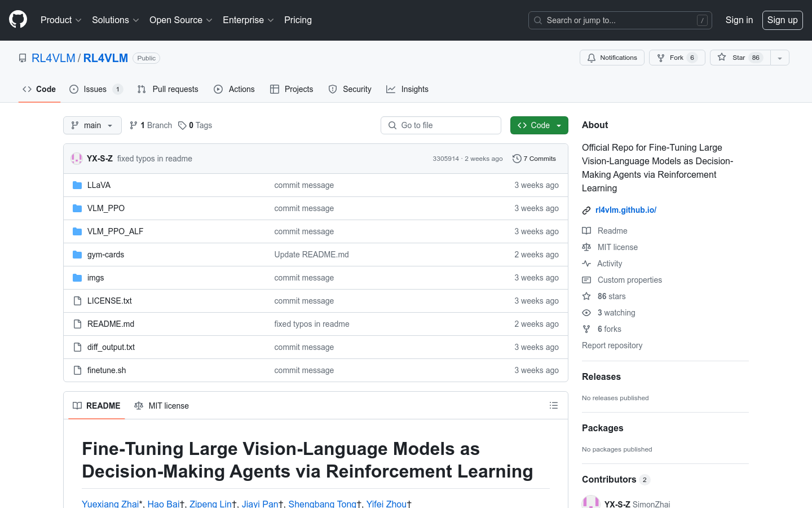Open the RL4VLM repository name link
812x508 pixels.
click(105, 58)
